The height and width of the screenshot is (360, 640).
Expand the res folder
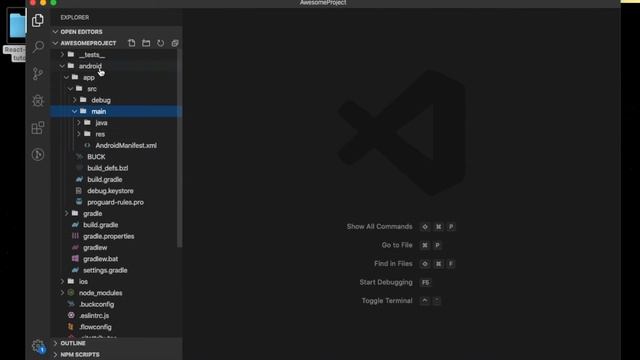[x=78, y=134]
